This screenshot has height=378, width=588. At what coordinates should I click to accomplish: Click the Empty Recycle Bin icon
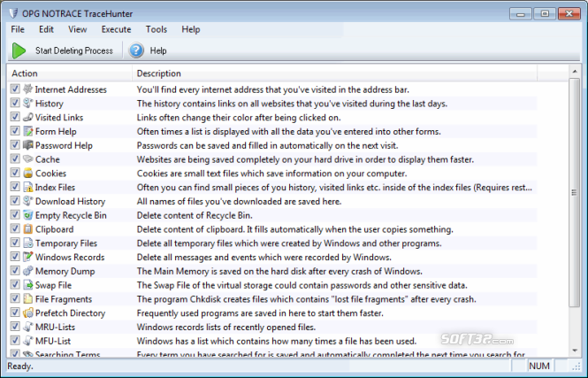(x=28, y=215)
